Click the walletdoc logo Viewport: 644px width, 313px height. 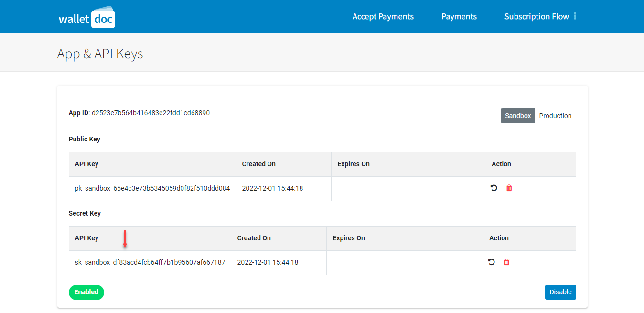coord(87,17)
